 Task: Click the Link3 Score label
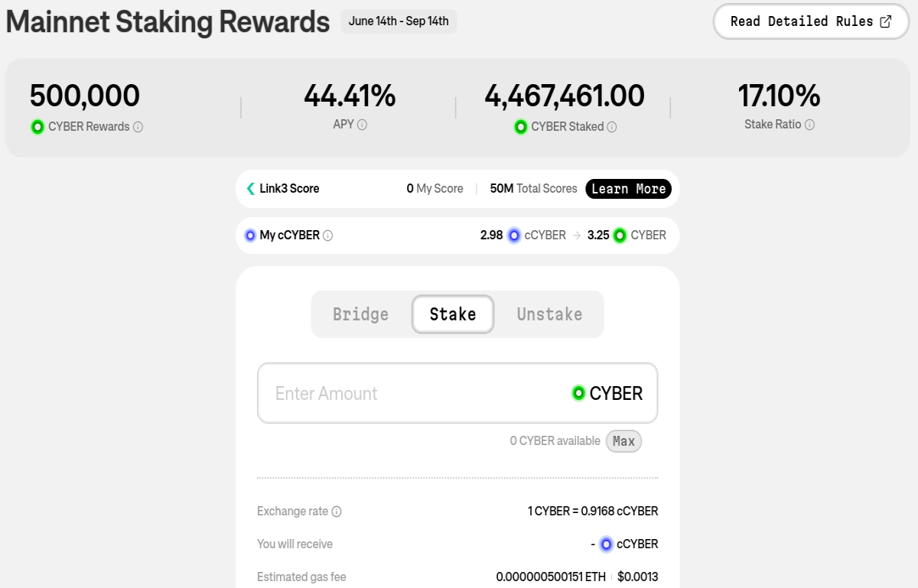click(x=289, y=189)
